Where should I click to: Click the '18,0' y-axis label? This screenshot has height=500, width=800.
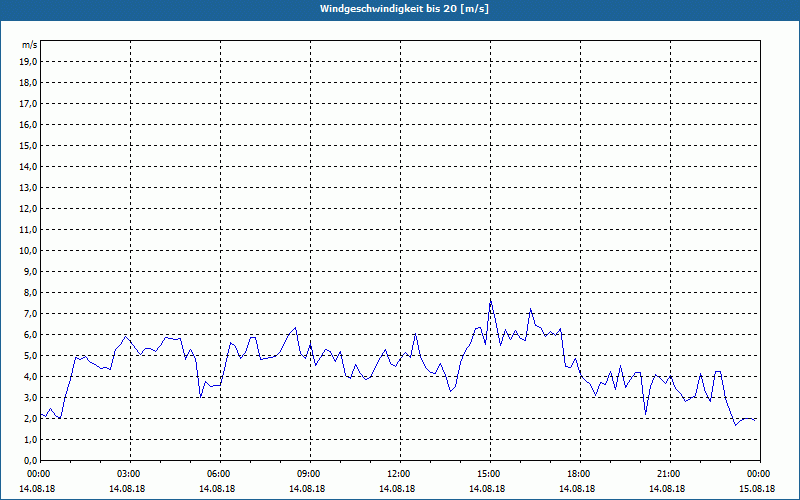(28, 83)
